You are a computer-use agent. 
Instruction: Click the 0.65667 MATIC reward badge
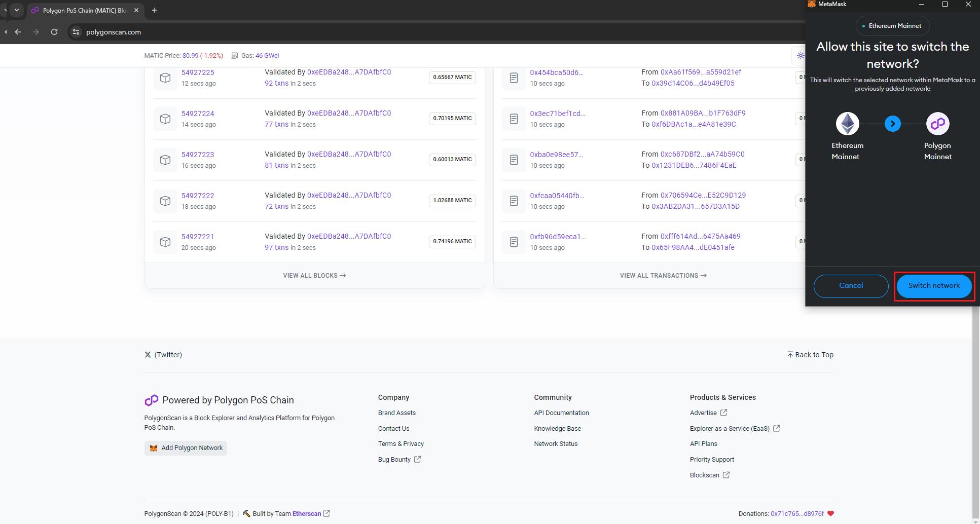pyautogui.click(x=452, y=77)
